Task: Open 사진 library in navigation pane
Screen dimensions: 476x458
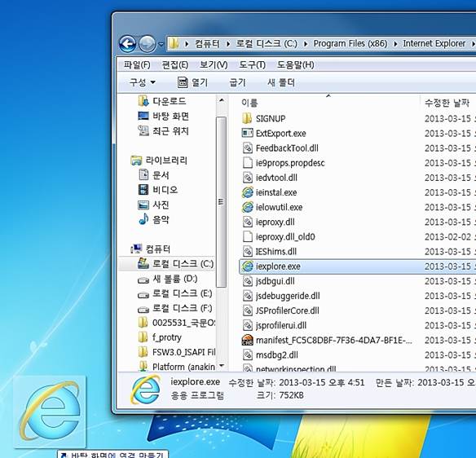Action: click(153, 205)
